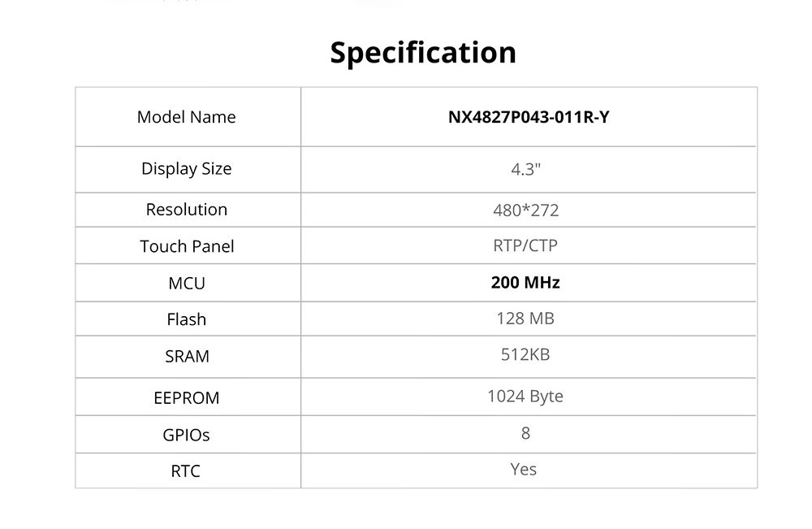This screenshot has width=812, height=529.
Task: Click the EEPROM row label
Action: (186, 398)
